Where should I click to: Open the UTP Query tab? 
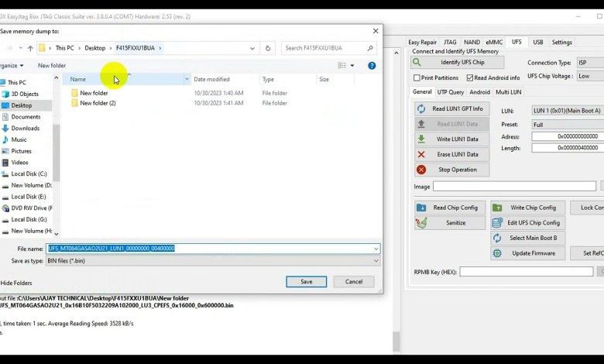coord(451,92)
